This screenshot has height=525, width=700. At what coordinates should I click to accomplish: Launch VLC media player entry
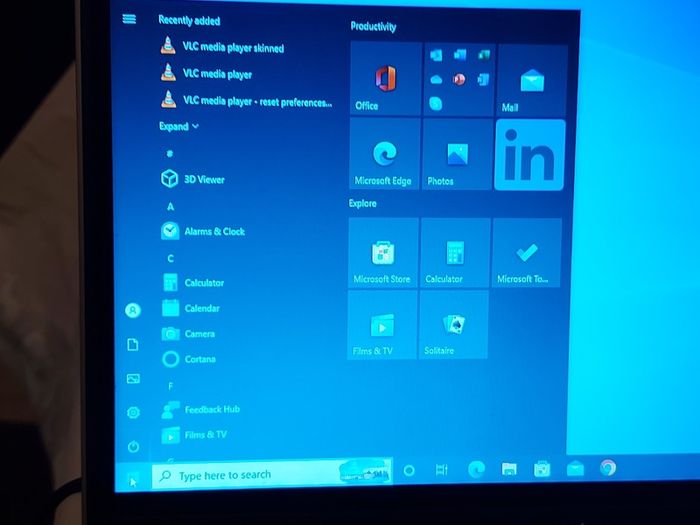pyautogui.click(x=206, y=73)
